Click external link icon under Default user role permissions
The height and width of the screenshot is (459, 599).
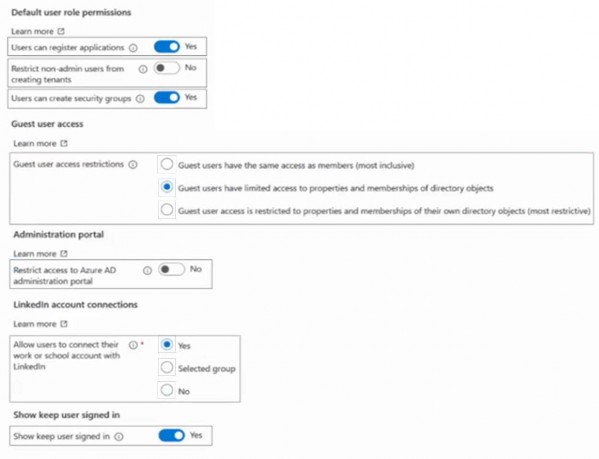click(x=61, y=31)
